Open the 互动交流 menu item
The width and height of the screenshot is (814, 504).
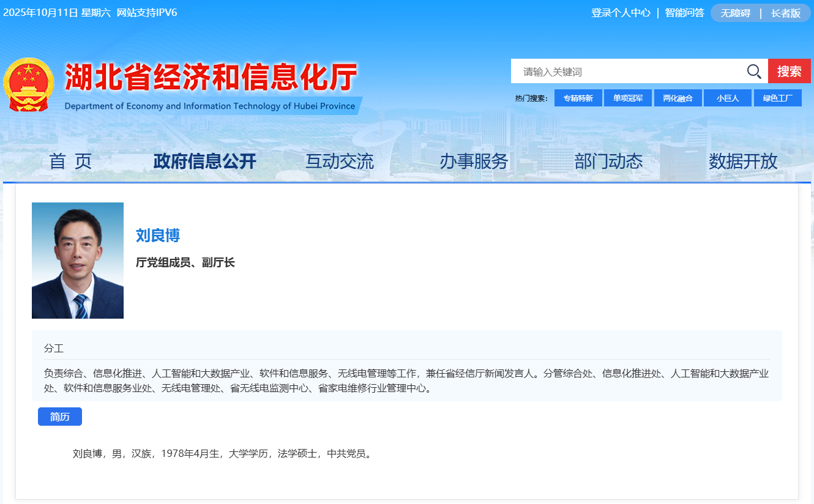[339, 161]
